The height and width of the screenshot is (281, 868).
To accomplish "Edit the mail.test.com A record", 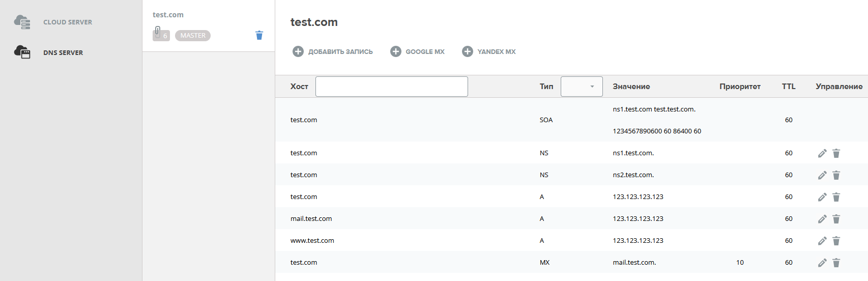I will point(822,219).
